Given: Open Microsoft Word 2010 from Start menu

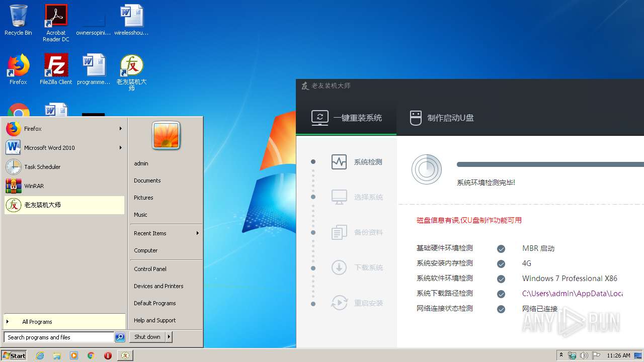Looking at the screenshot, I should pos(64,148).
